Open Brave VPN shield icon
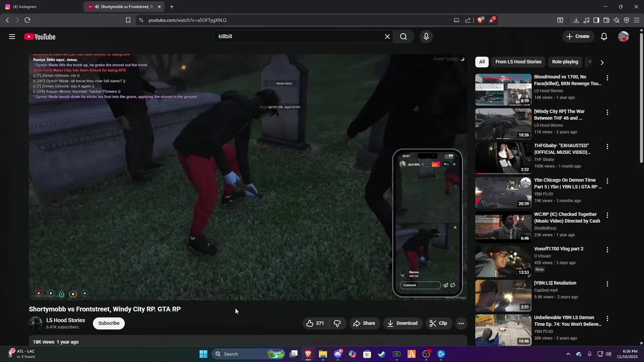 tap(626, 20)
